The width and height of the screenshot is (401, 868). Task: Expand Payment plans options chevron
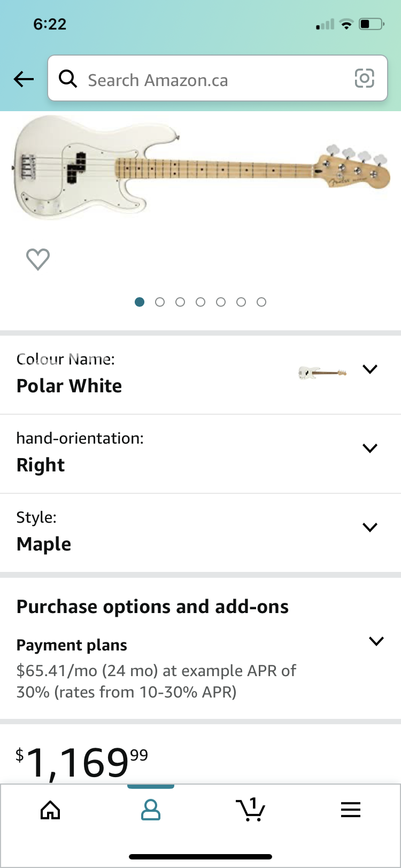(376, 641)
